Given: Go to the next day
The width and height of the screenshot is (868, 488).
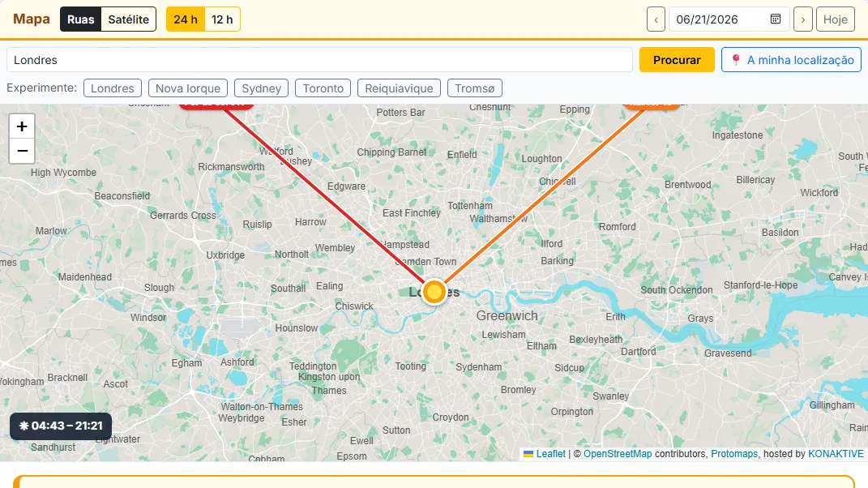Looking at the screenshot, I should (x=803, y=19).
